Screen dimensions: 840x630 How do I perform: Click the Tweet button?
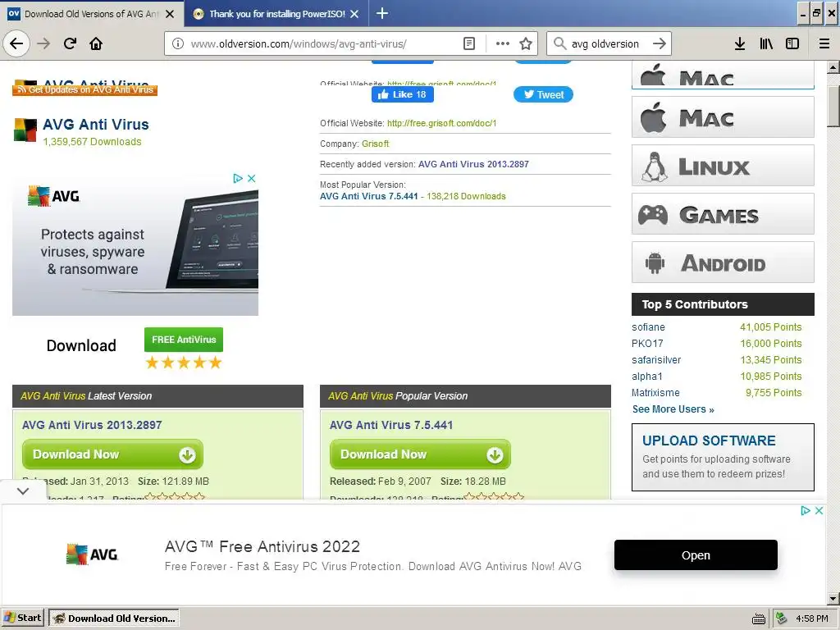543,94
